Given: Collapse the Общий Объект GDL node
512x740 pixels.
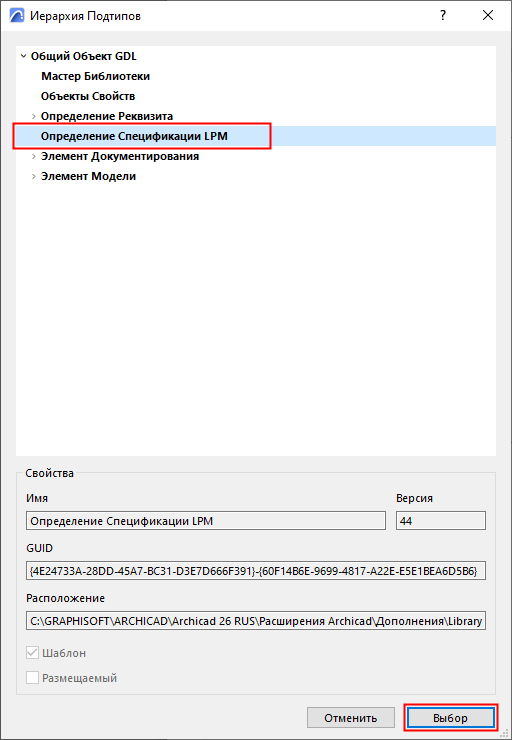Looking at the screenshot, I should 23,57.
